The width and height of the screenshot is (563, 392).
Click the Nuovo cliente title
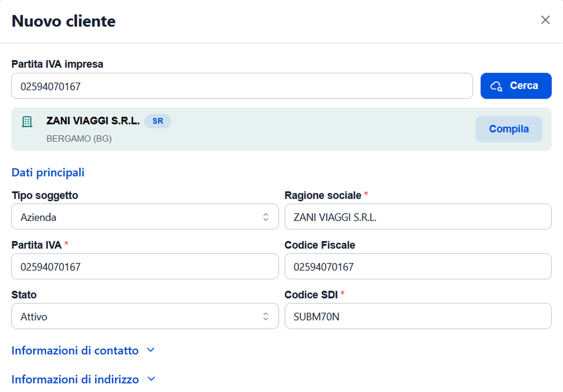click(64, 21)
